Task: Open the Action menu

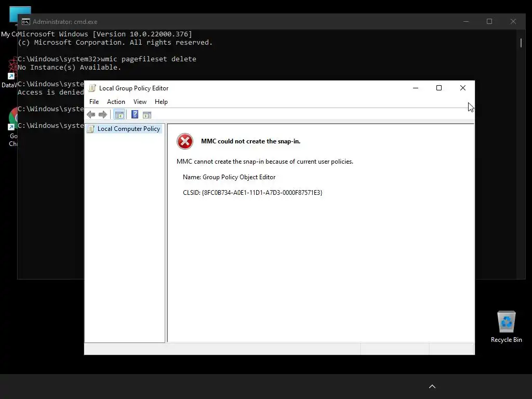Action: point(116,102)
